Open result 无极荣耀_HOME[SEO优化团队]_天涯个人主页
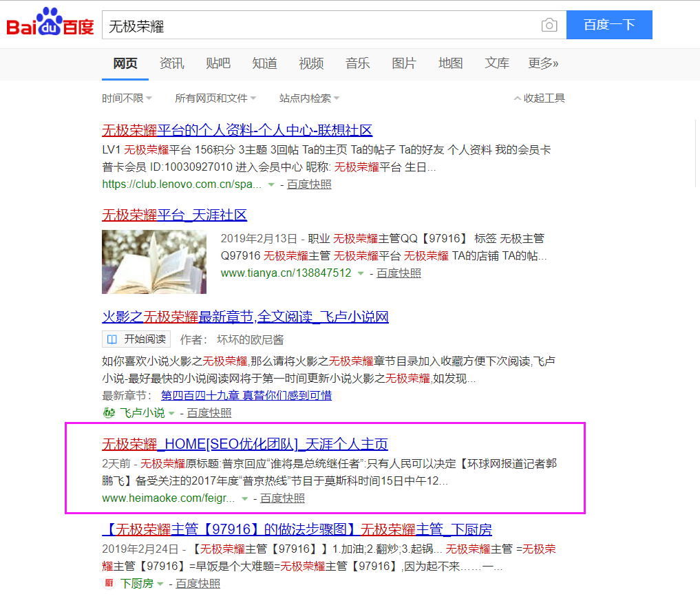 click(244, 444)
